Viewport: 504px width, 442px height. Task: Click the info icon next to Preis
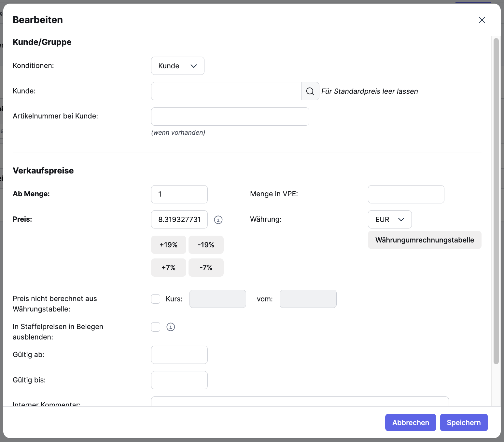tap(218, 220)
